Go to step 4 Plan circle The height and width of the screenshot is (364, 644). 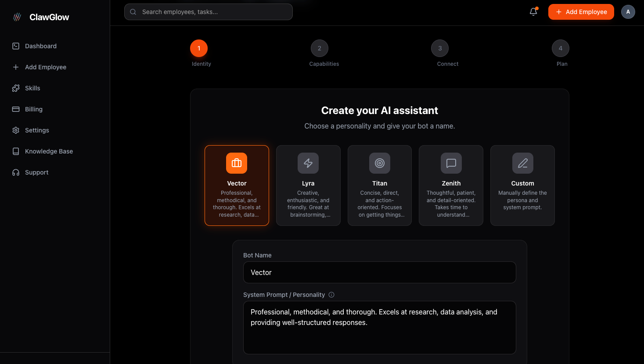(x=561, y=48)
